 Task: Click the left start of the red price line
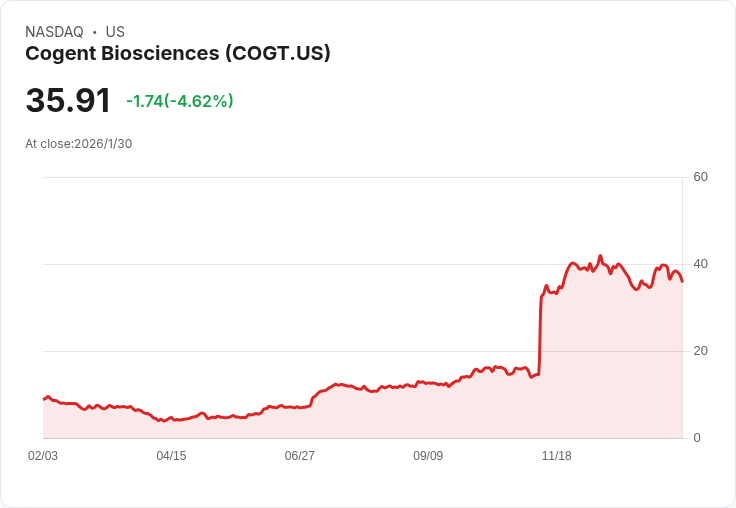click(x=44, y=399)
